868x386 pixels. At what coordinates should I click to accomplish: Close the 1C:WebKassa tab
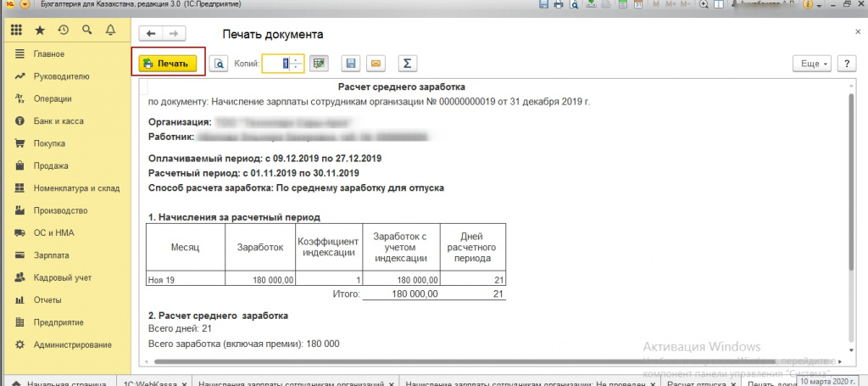(x=184, y=383)
